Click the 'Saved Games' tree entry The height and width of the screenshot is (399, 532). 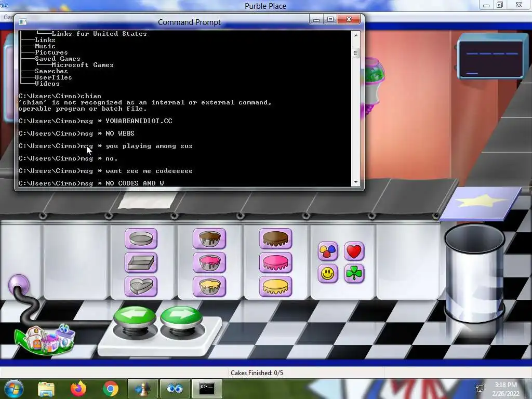(58, 59)
